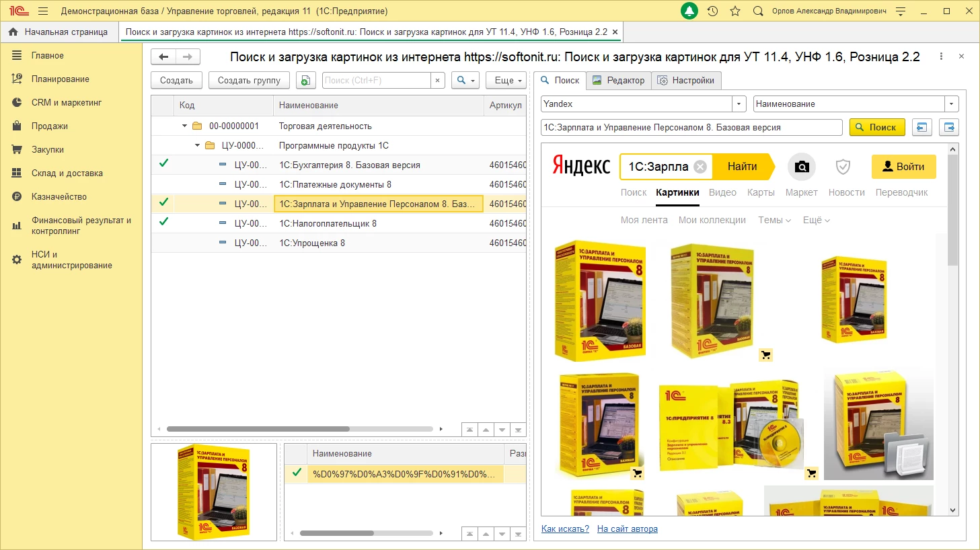The width and height of the screenshot is (980, 550).
Task: Click the blue left-arrow icon next to Поиск
Action: (x=921, y=127)
